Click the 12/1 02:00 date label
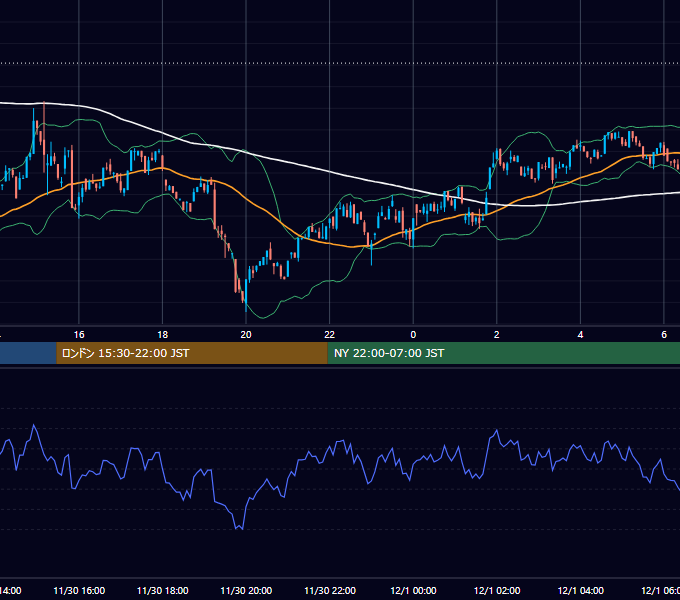This screenshot has height=600, width=680. (497, 591)
